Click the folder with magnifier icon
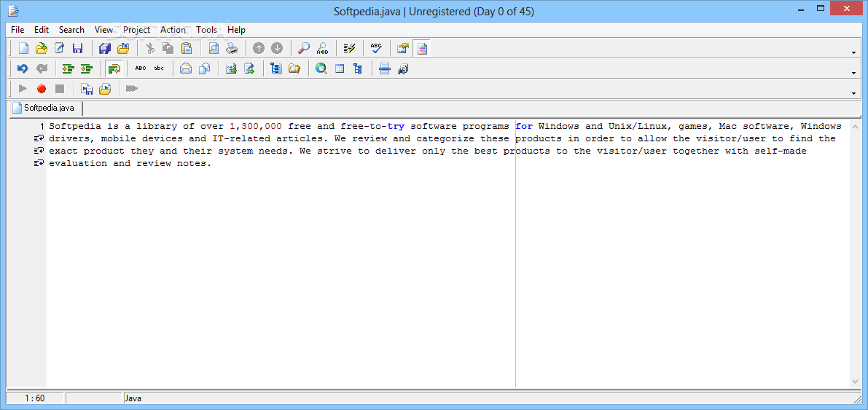 (x=294, y=68)
